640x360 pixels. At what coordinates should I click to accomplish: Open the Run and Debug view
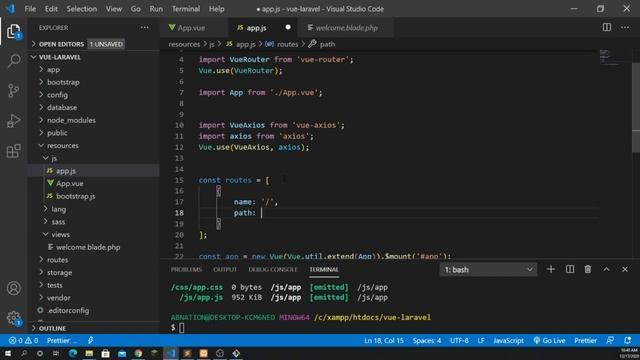(x=13, y=121)
